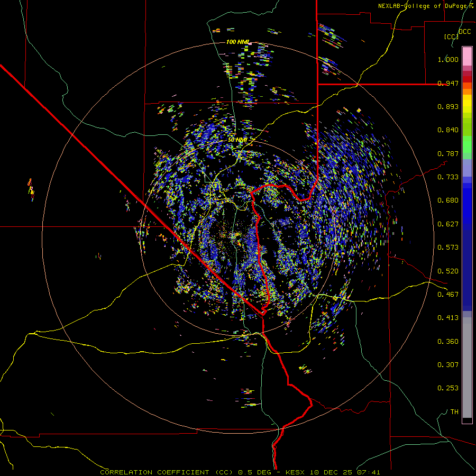Click the [CC] units label
This screenshot has height=476, width=476.
click(451, 36)
